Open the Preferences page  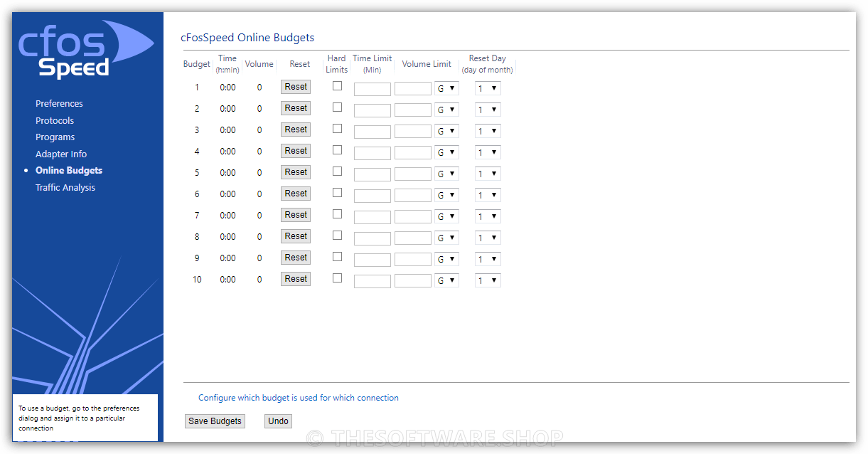(x=59, y=103)
